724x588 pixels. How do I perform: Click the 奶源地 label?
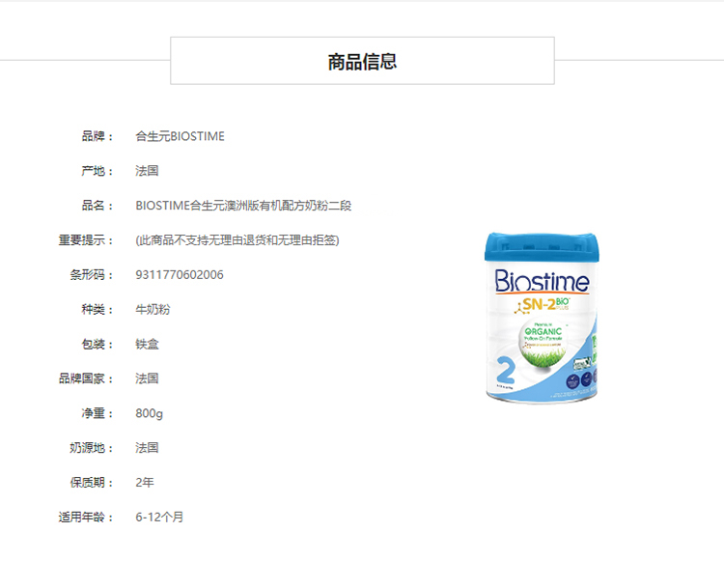[92, 448]
